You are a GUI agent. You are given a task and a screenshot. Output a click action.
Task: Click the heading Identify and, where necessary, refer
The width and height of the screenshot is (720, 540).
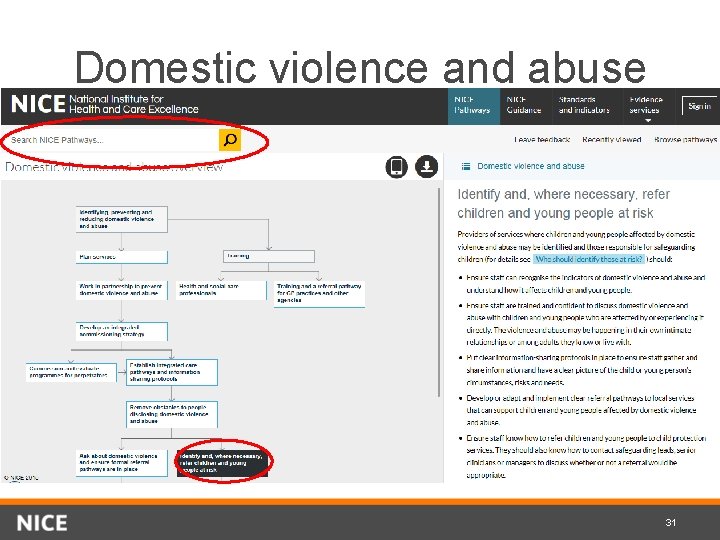[x=563, y=204]
